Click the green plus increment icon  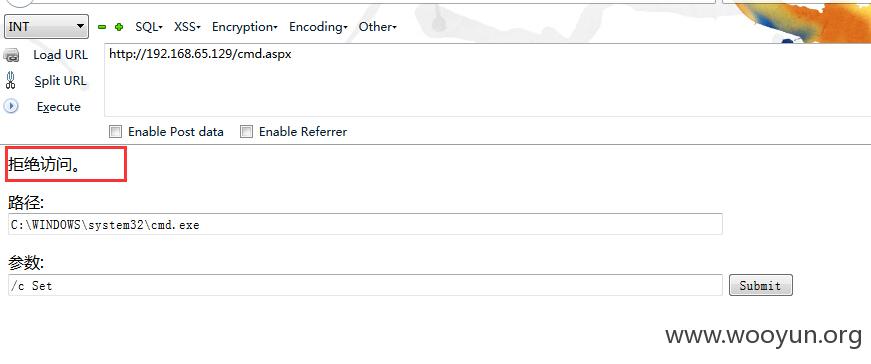[119, 27]
